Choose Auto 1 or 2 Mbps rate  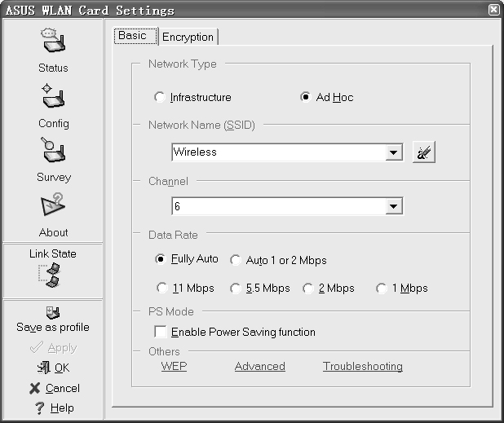235,261
